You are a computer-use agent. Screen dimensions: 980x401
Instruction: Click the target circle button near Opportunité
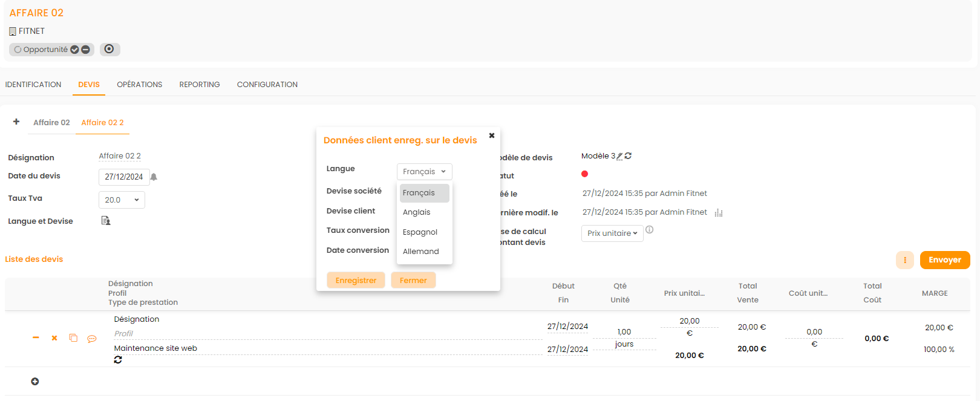tap(109, 49)
